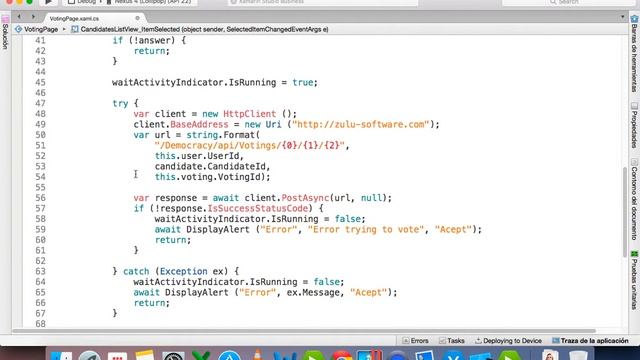This screenshot has height=360, width=640.
Task: Open the Propiedades side pad
Action: pos(634,125)
